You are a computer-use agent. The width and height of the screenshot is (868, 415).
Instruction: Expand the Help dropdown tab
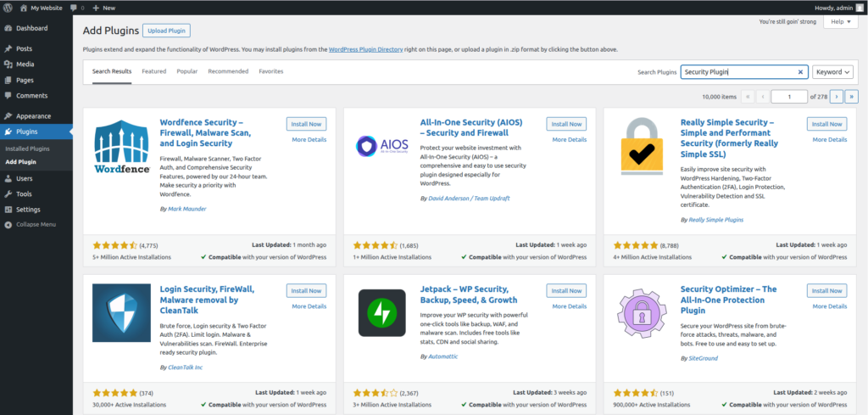[840, 21]
